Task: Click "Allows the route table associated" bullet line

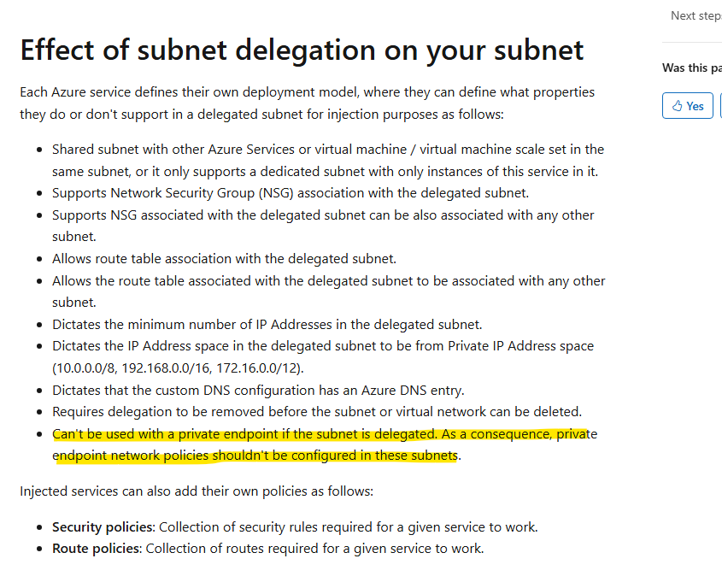Action: point(328,291)
